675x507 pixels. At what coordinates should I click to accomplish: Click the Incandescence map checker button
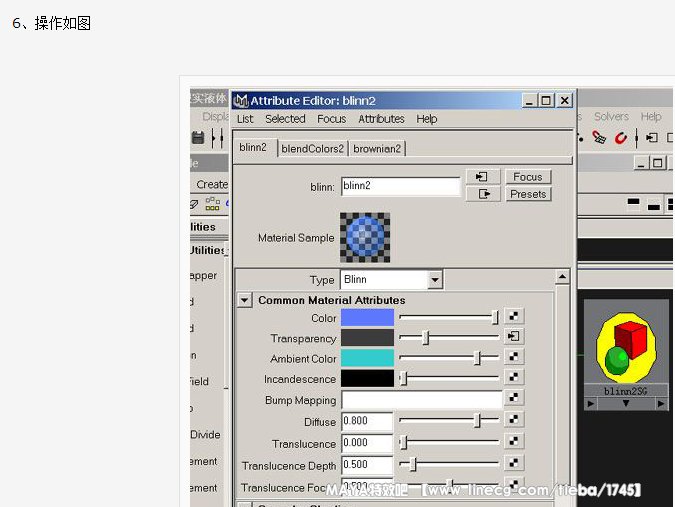[513, 377]
